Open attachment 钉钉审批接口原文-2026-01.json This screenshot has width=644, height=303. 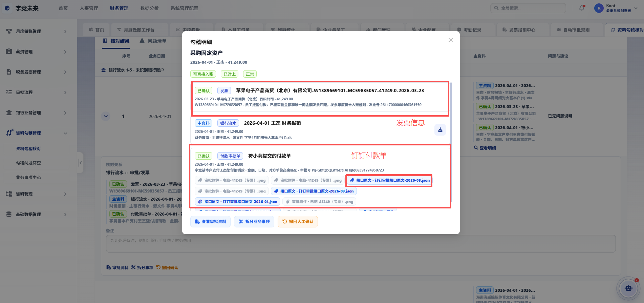237,202
